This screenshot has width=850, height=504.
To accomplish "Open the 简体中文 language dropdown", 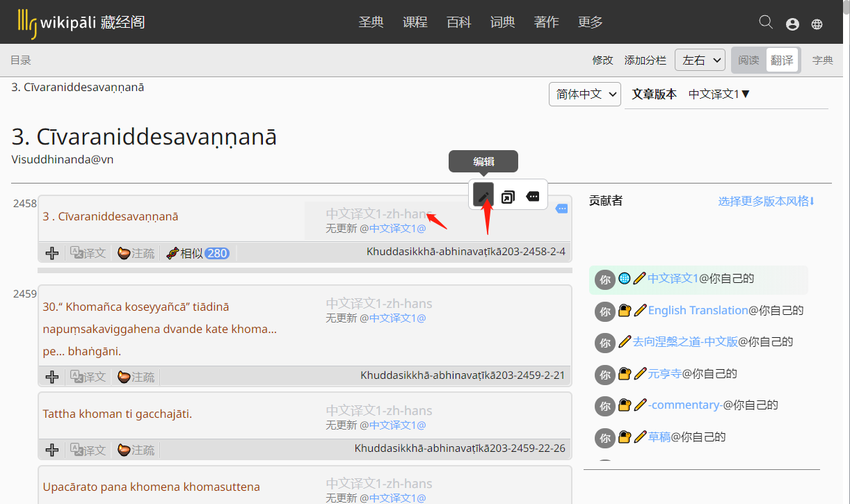I will tap(585, 94).
